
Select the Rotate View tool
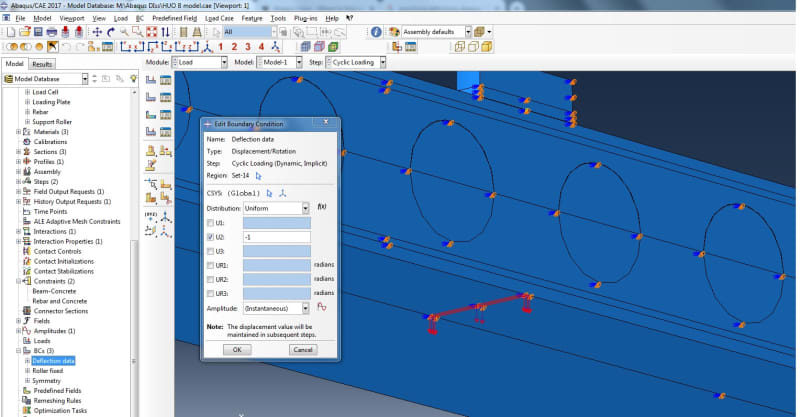tap(111, 32)
